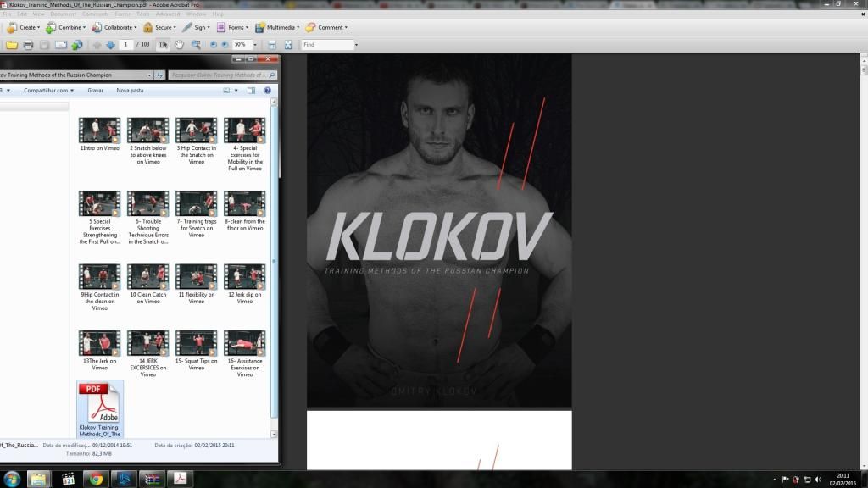Open the View menu in Acrobat
The image size is (868, 488).
(x=38, y=14)
